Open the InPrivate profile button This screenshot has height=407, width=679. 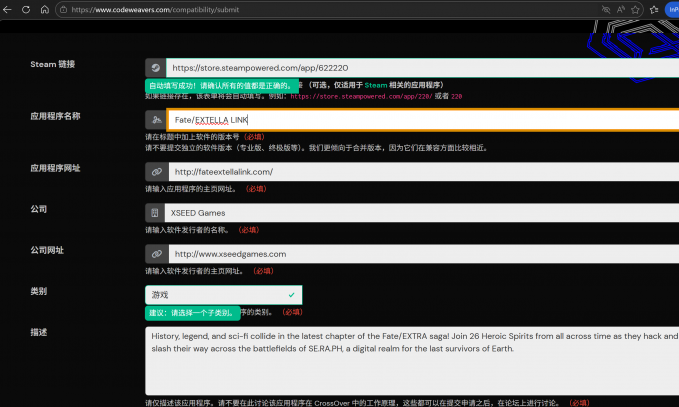point(673,10)
